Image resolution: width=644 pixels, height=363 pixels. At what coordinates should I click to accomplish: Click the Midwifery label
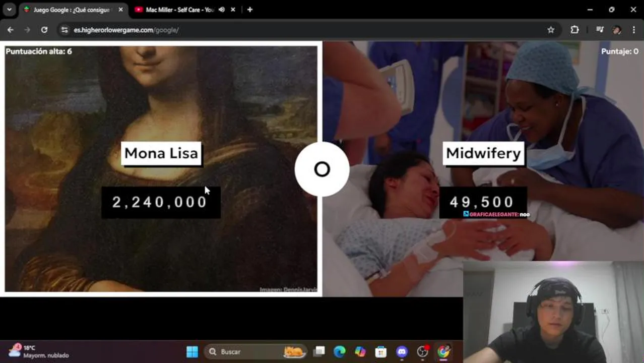click(x=483, y=153)
